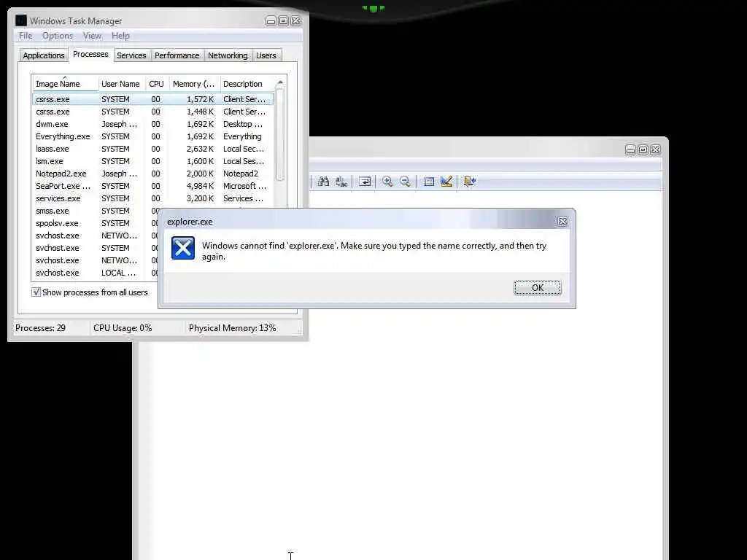Viewport: 747px width, 560px height.
Task: Select the spoolsv.exe process row
Action: 96,223
